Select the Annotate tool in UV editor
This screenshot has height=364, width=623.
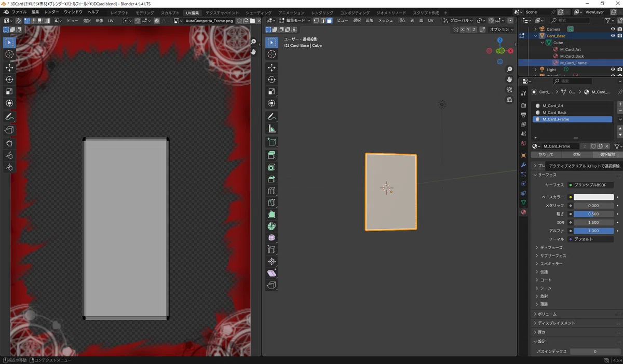click(x=9, y=117)
